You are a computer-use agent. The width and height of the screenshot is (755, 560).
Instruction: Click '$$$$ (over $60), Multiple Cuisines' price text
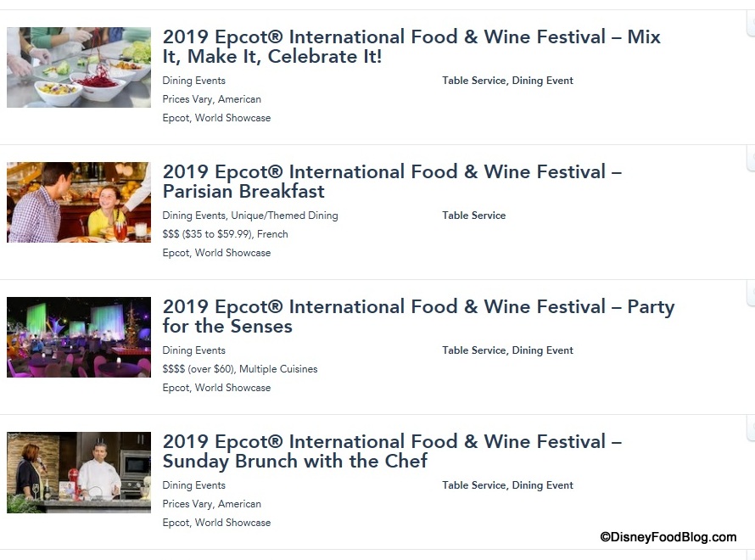tap(240, 369)
